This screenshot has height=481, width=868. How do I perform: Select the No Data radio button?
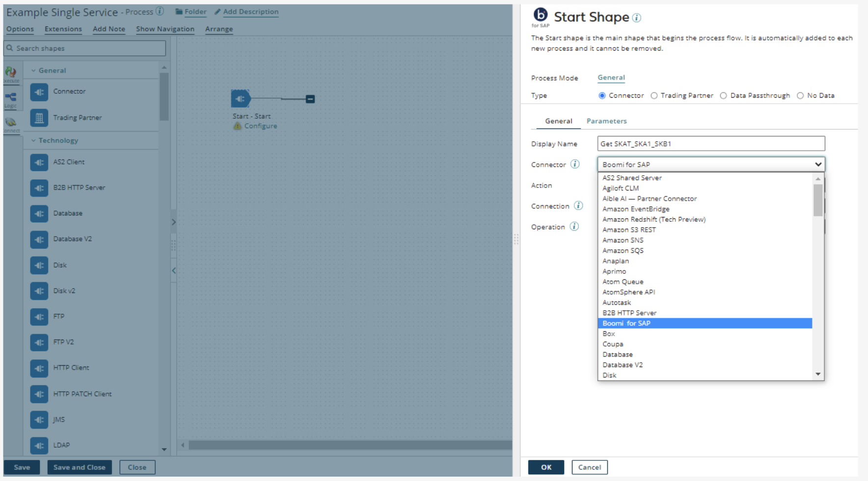[800, 96]
